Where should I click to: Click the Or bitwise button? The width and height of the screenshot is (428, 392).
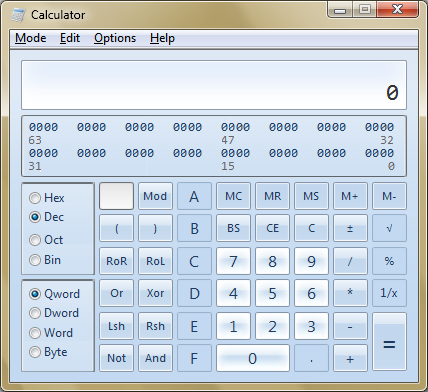(116, 293)
